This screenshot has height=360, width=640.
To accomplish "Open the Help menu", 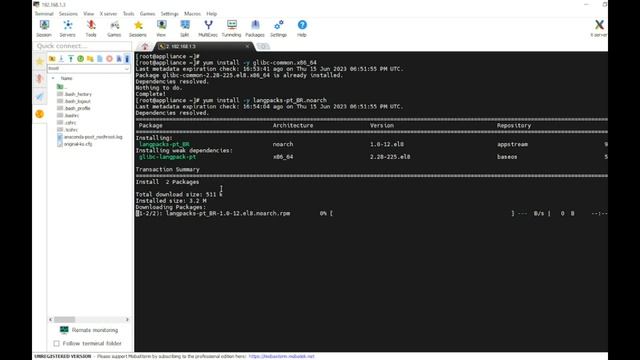I will (x=211, y=13).
